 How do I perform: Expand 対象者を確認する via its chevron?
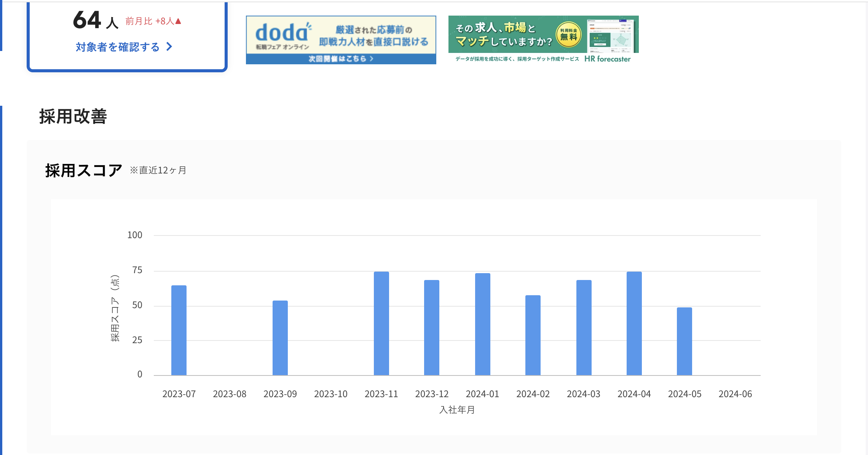click(x=169, y=47)
